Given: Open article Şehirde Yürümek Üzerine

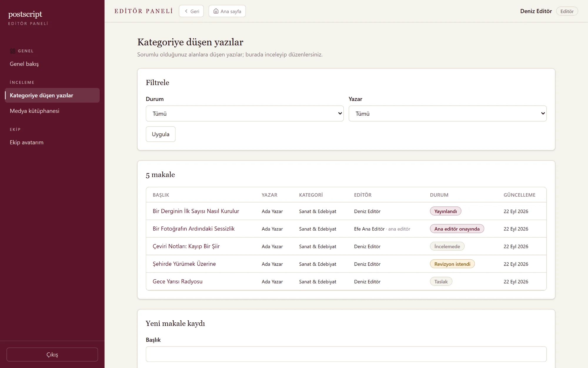Looking at the screenshot, I should click(184, 264).
